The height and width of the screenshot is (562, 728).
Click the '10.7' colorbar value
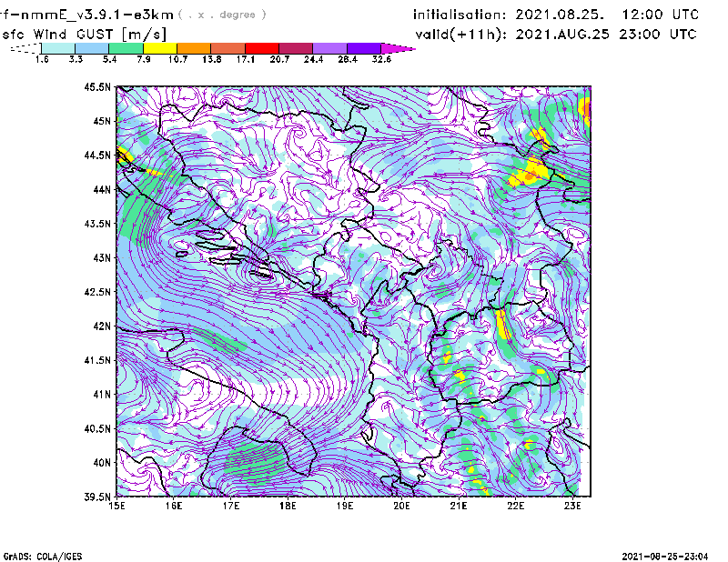pyautogui.click(x=177, y=59)
